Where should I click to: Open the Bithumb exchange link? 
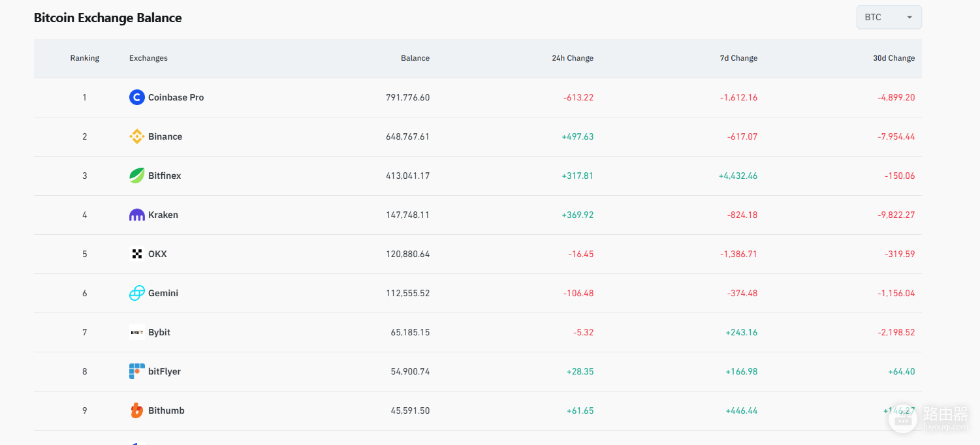166,410
